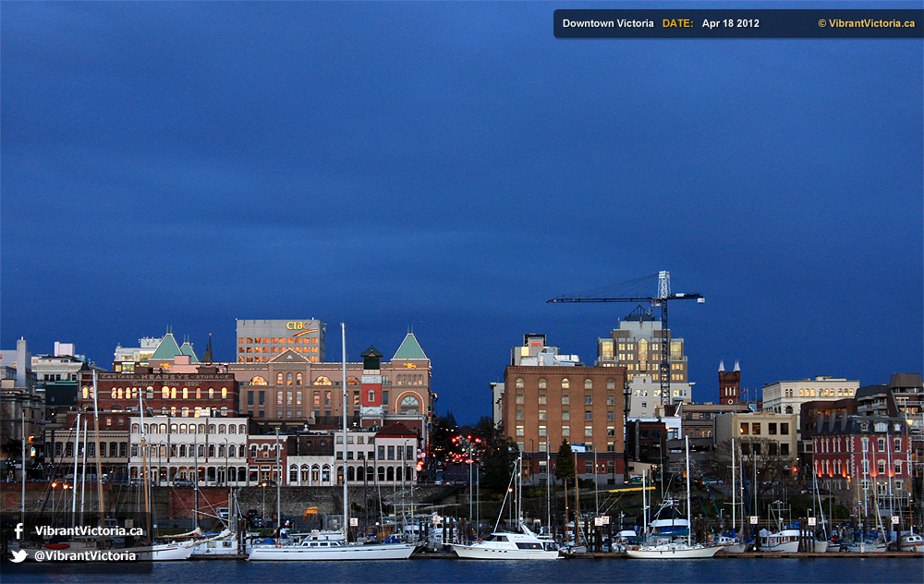Image resolution: width=924 pixels, height=584 pixels.
Task: Click the CIBC sign on the office building
Action: (x=297, y=325)
